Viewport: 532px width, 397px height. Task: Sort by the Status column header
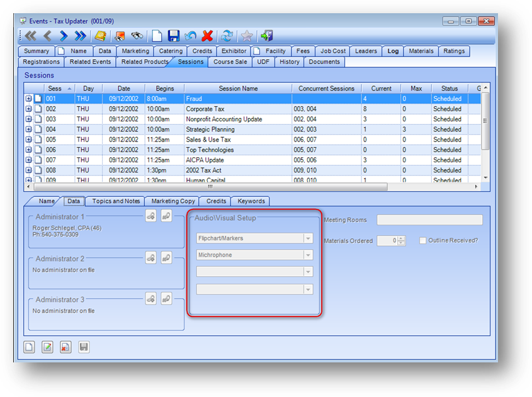click(450, 89)
